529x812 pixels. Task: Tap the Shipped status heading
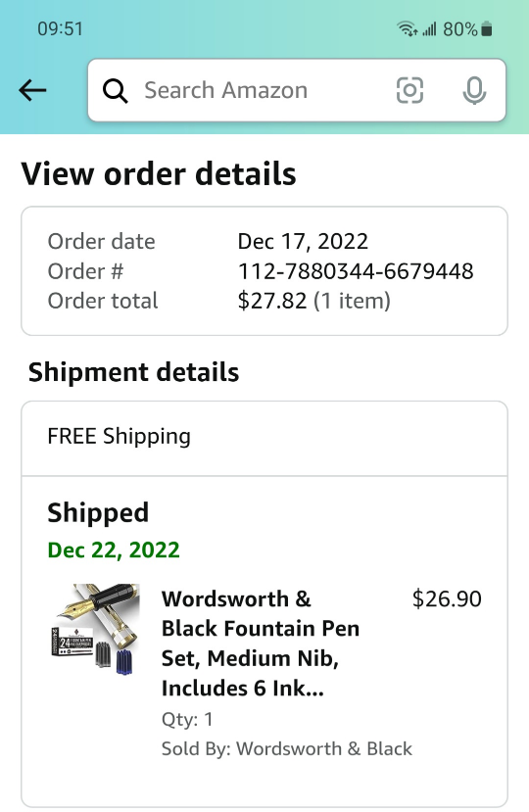(98, 513)
